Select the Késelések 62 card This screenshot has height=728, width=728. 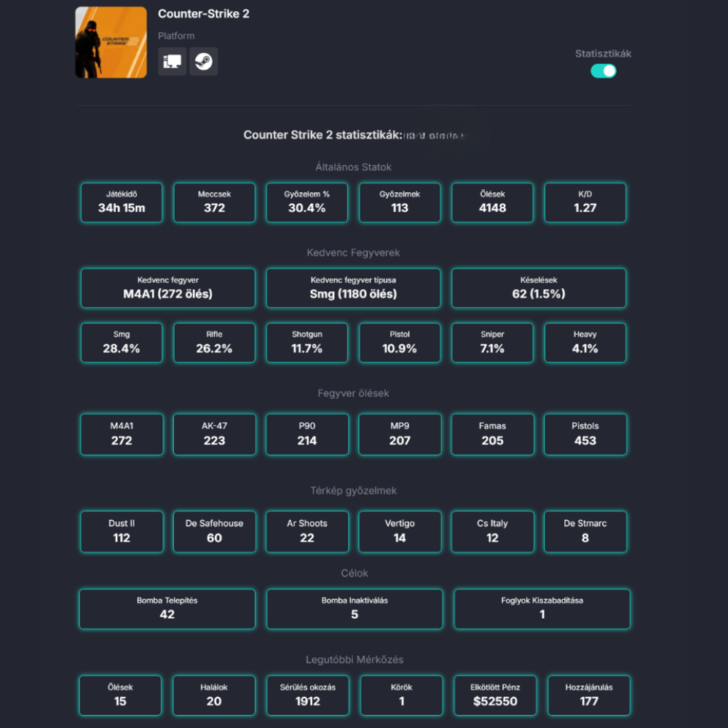pos(538,288)
